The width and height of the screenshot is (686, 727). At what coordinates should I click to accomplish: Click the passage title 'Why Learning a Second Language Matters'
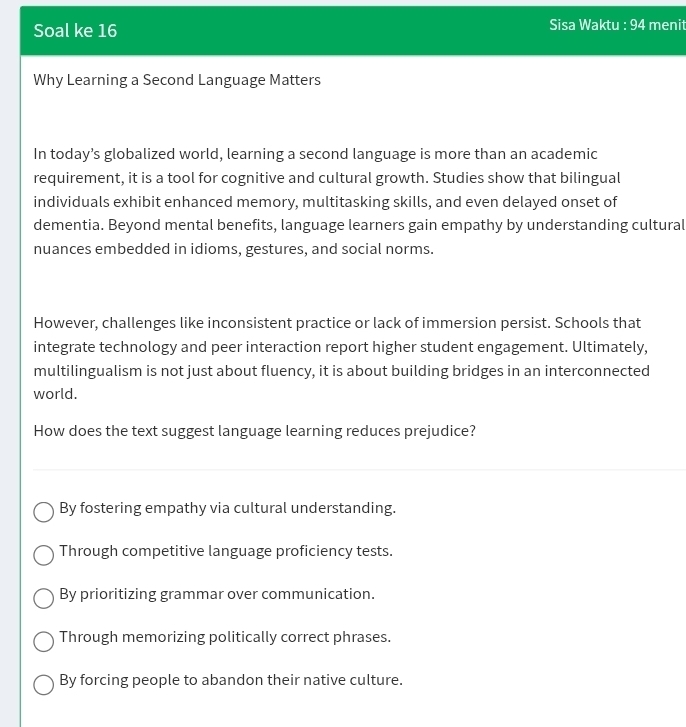click(x=177, y=80)
